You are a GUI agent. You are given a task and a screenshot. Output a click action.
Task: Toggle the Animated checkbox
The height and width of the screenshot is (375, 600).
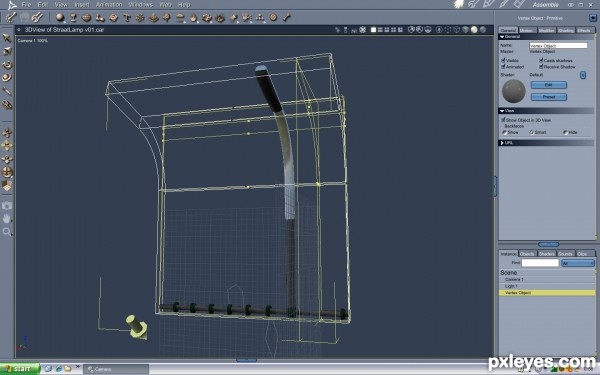[503, 66]
